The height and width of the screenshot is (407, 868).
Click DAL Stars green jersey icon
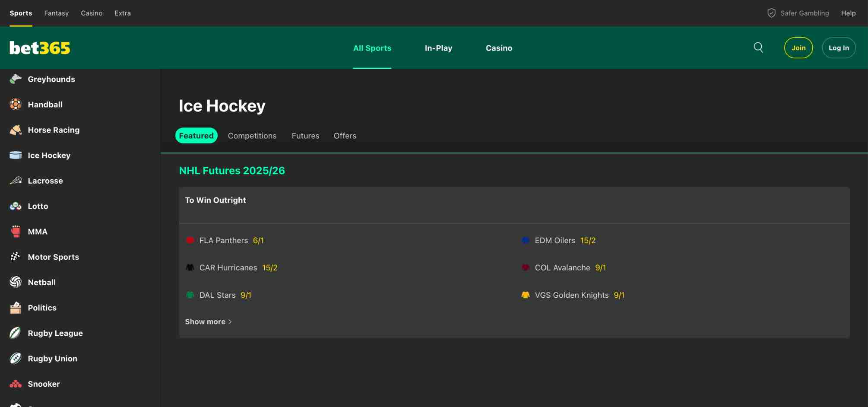point(190,295)
